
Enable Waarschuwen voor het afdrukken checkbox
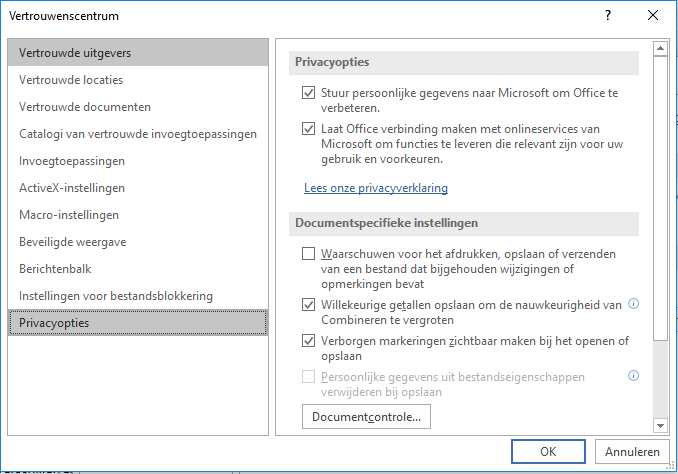point(308,253)
